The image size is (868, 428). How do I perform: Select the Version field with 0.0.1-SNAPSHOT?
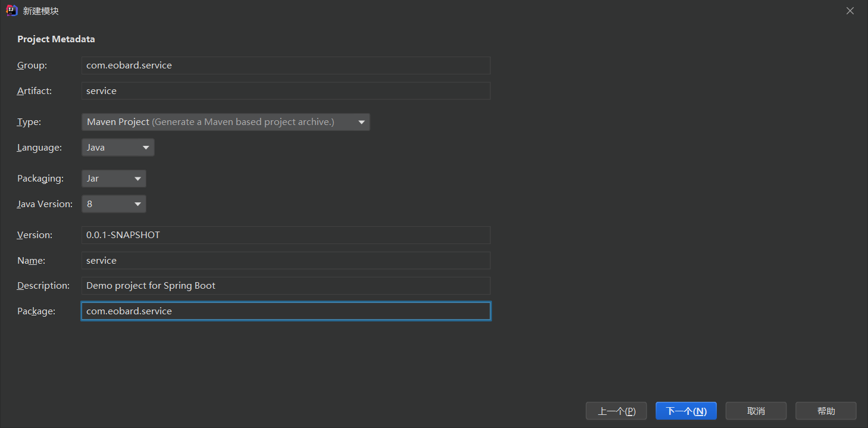coord(286,235)
